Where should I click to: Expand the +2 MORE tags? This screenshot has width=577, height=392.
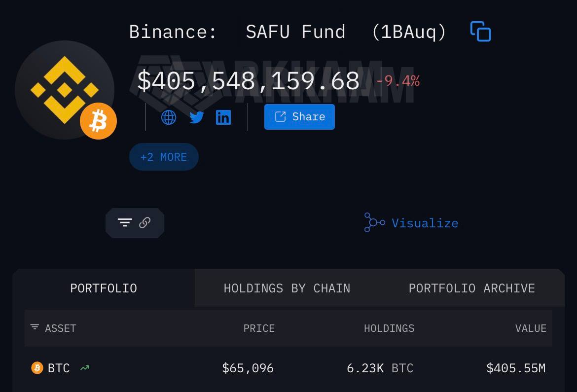click(x=164, y=157)
